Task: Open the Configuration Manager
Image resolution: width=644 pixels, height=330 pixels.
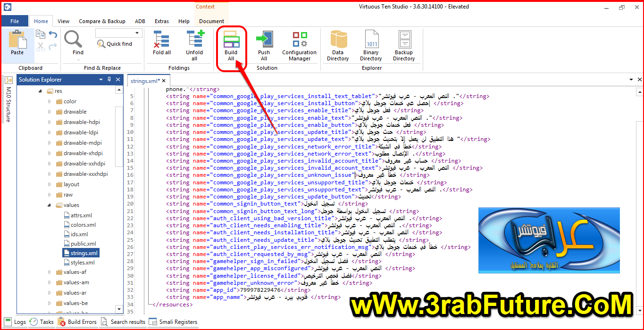Action: [300, 45]
